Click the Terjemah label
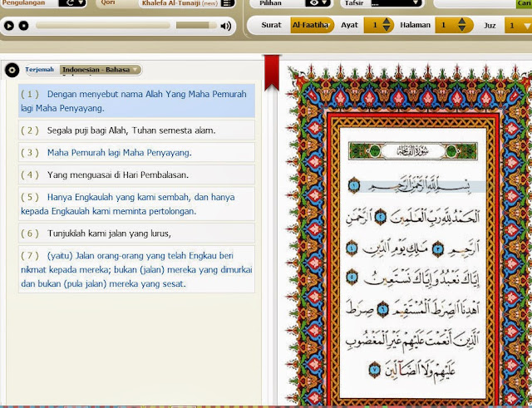532x408 pixels. (x=39, y=70)
